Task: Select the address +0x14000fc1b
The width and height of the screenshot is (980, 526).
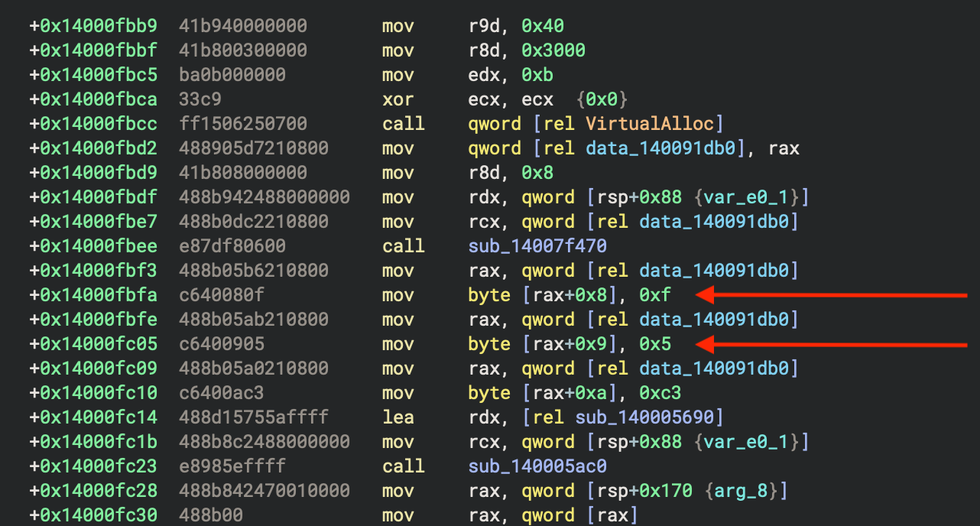Action: 93,442
